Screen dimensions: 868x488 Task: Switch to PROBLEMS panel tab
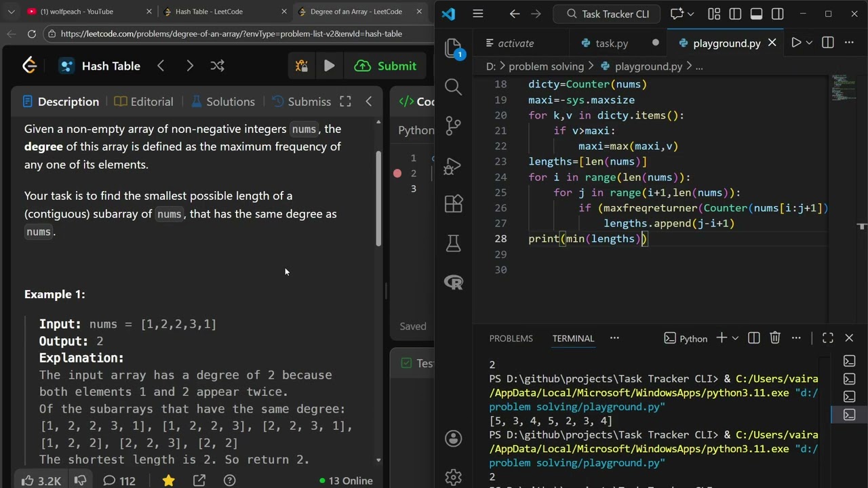511,338
